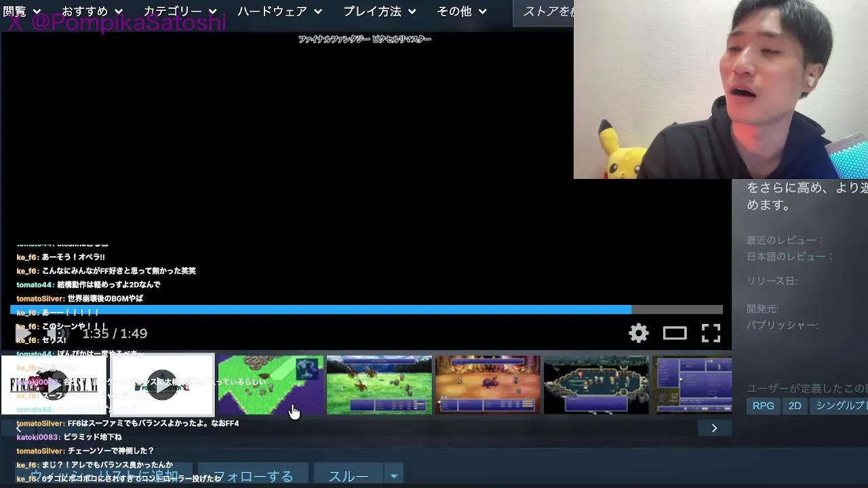Viewport: 868px width, 488px height.
Task: Open video settings gear
Action: tap(639, 333)
